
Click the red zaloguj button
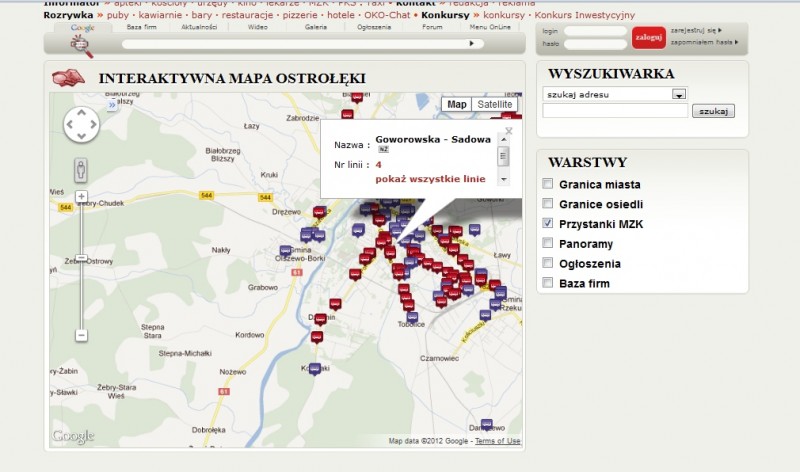[x=648, y=37]
